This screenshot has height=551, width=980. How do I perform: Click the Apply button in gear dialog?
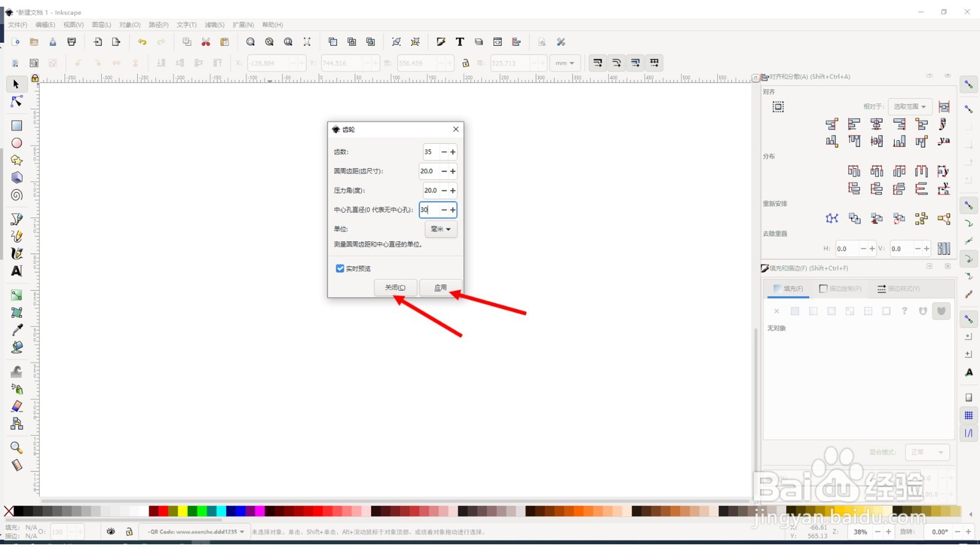(440, 288)
